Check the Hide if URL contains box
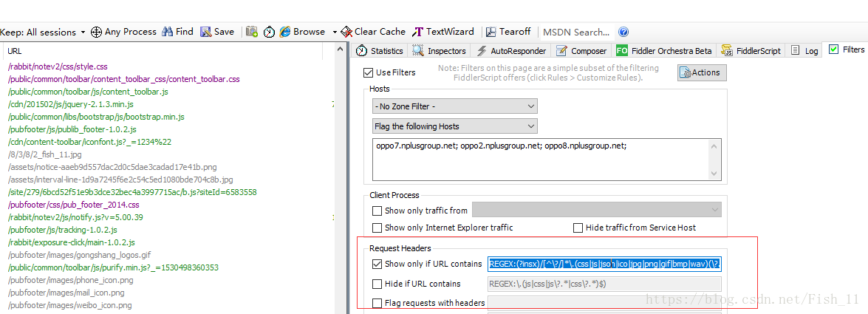Image resolution: width=868 pixels, height=314 pixels. (377, 284)
